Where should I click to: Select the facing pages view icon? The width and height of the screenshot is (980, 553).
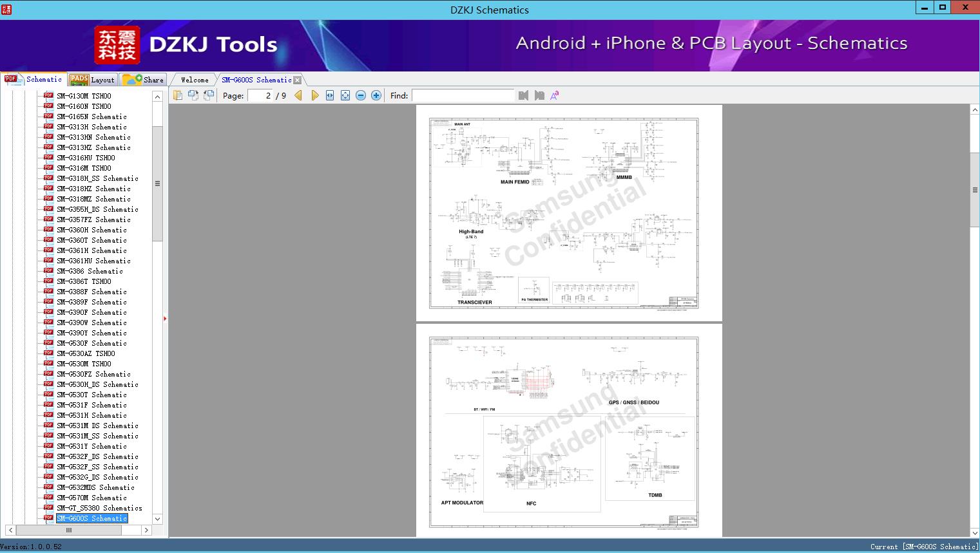tap(193, 95)
